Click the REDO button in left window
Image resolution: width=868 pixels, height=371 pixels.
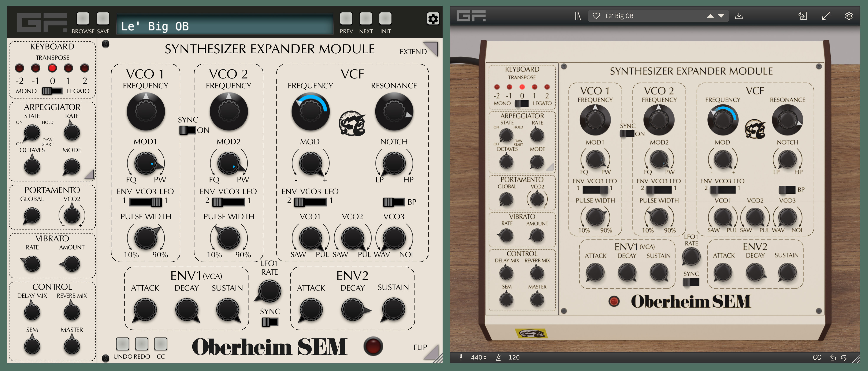click(x=142, y=344)
